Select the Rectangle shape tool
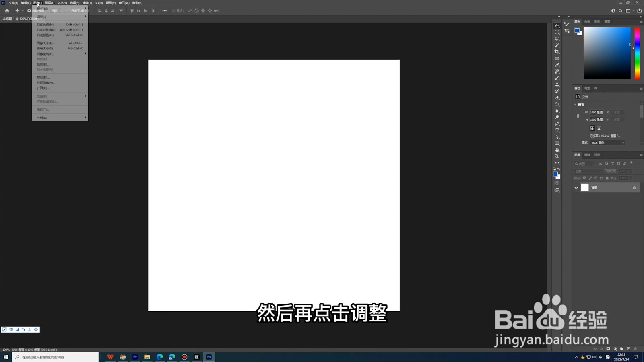The width and height of the screenshot is (644, 362). 557,143
